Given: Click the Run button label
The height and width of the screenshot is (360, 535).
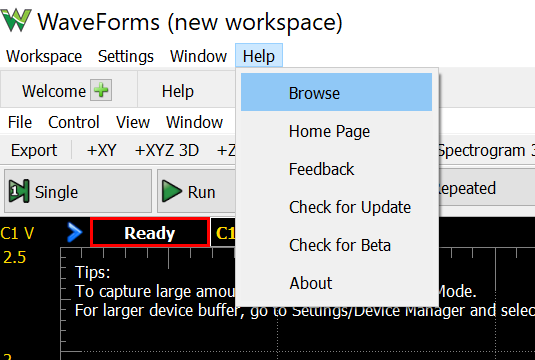Looking at the screenshot, I should pos(201,192).
